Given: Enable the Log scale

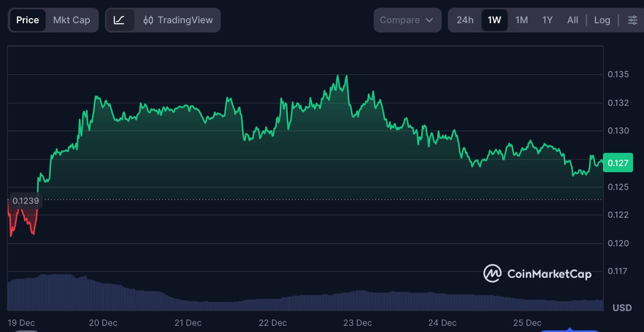Looking at the screenshot, I should [x=602, y=20].
